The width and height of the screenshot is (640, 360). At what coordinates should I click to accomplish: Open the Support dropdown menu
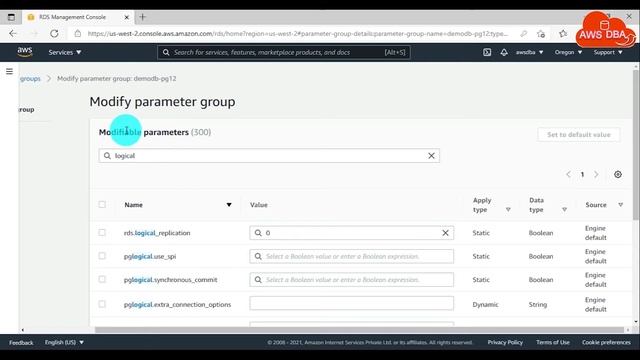pos(608,52)
